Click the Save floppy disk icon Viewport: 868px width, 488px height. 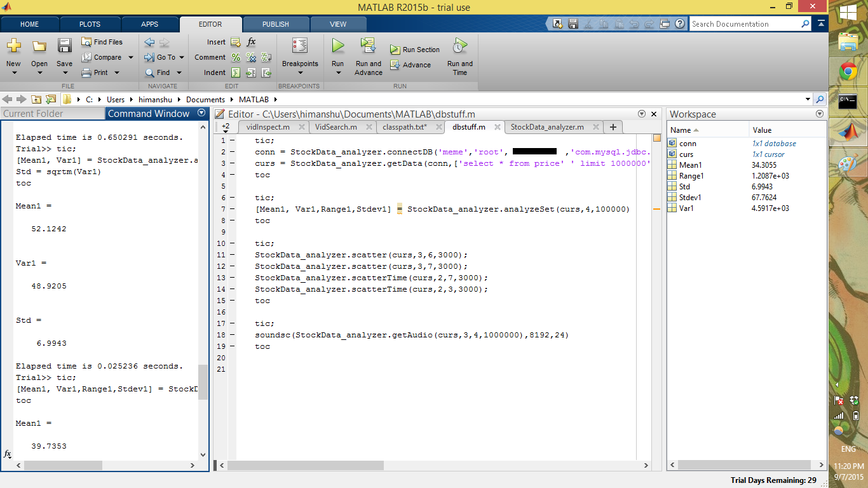64,46
